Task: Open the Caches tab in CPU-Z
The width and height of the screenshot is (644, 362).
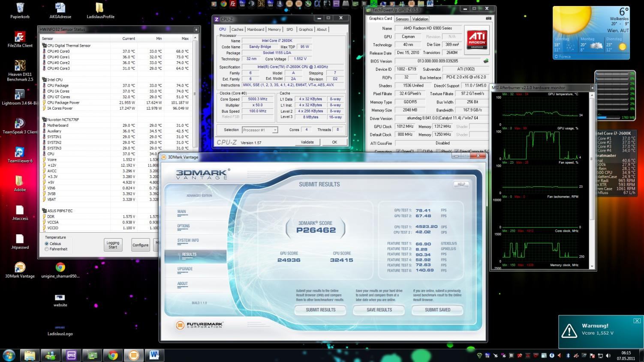Action: 237,30
